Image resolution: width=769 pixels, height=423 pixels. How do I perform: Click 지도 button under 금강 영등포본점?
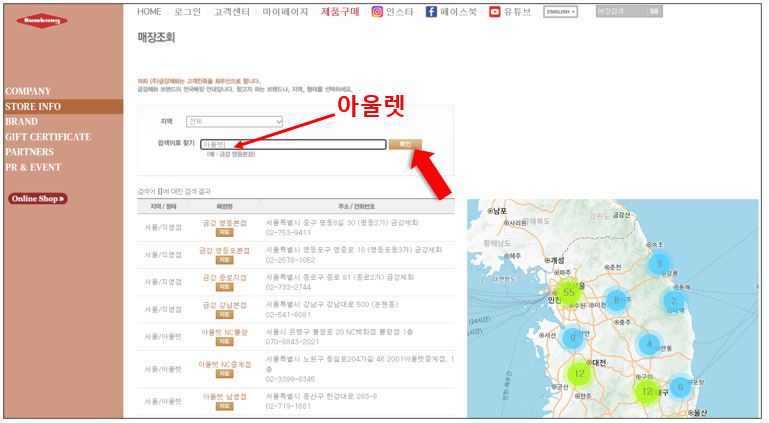coord(225,260)
